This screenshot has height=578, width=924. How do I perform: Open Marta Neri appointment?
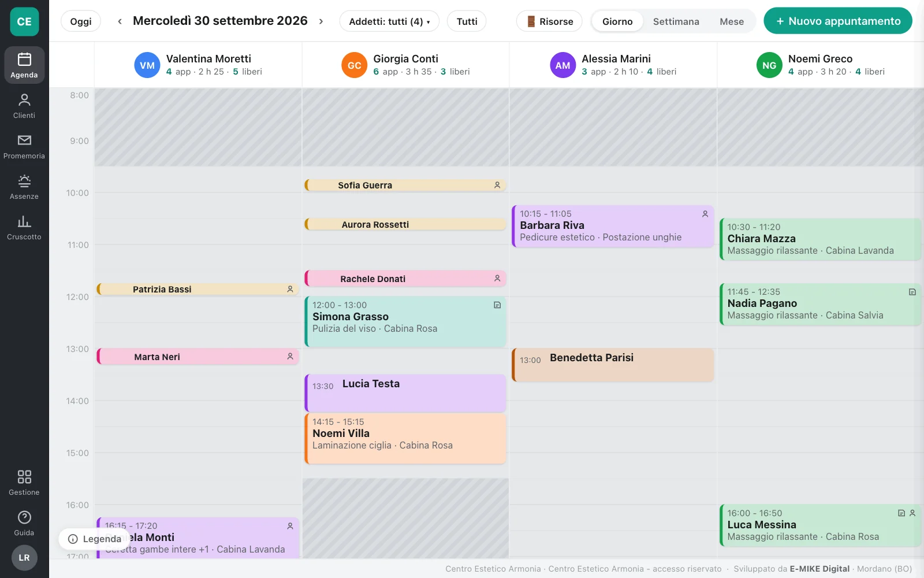[198, 357]
